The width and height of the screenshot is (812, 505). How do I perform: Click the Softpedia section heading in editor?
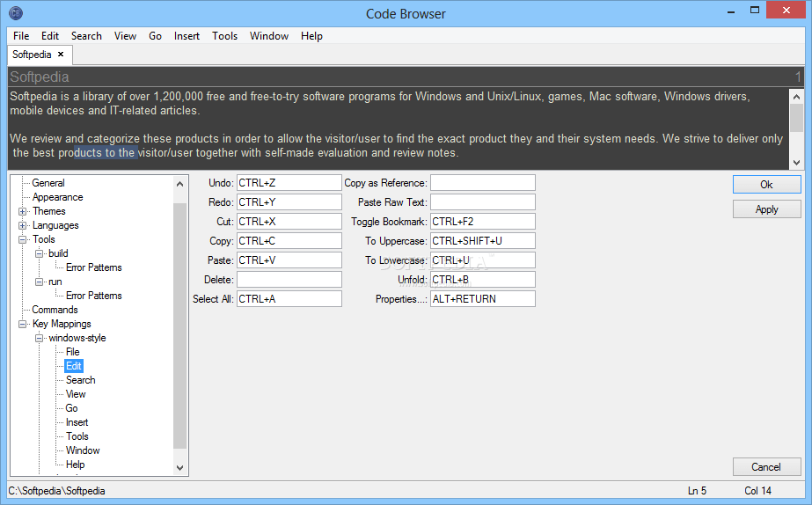tap(40, 77)
